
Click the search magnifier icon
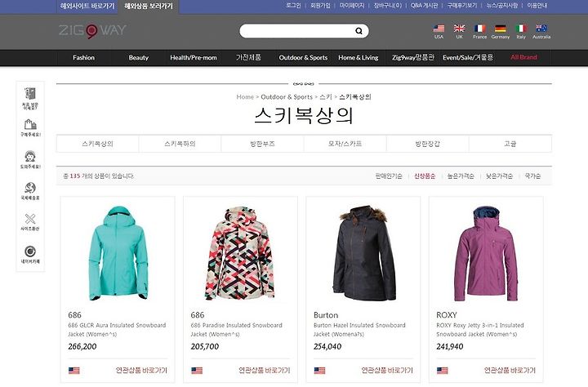coord(359,31)
